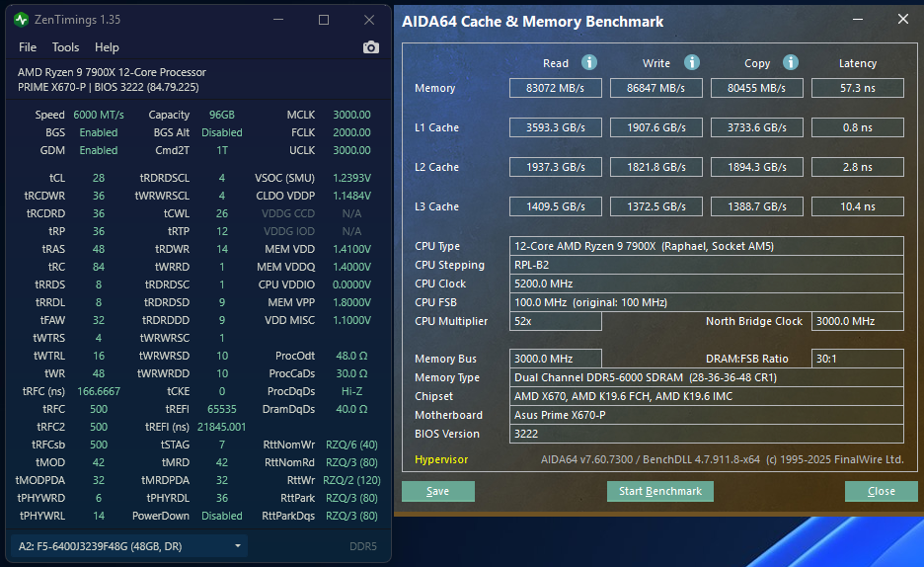Click the CPU Clock 5200.0 MHz field
The height and width of the screenshot is (567, 924).
707,283
